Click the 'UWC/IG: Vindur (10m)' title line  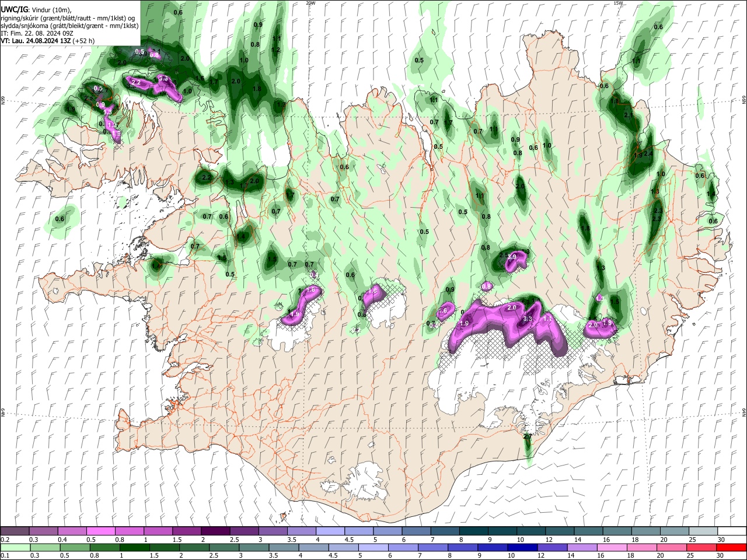tap(36, 9)
